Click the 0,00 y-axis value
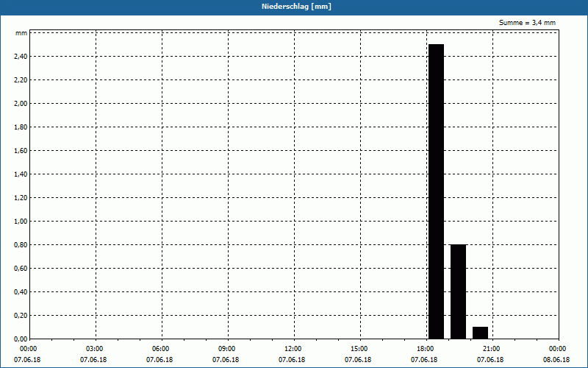This screenshot has width=588, height=368. pos(21,339)
